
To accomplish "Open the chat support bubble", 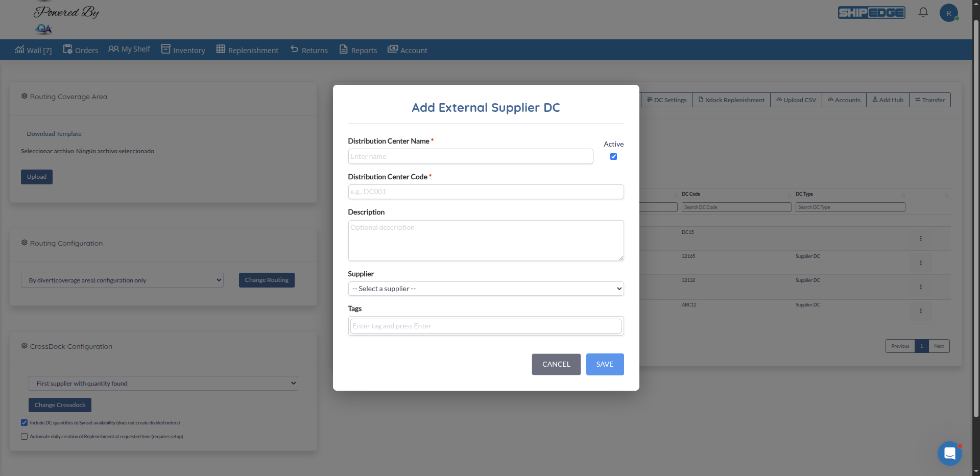I will pyautogui.click(x=949, y=453).
